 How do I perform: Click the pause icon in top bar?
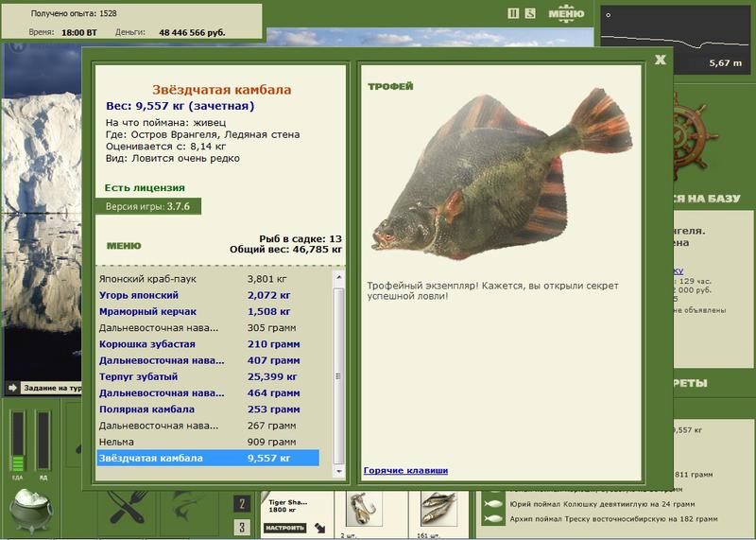click(x=513, y=13)
